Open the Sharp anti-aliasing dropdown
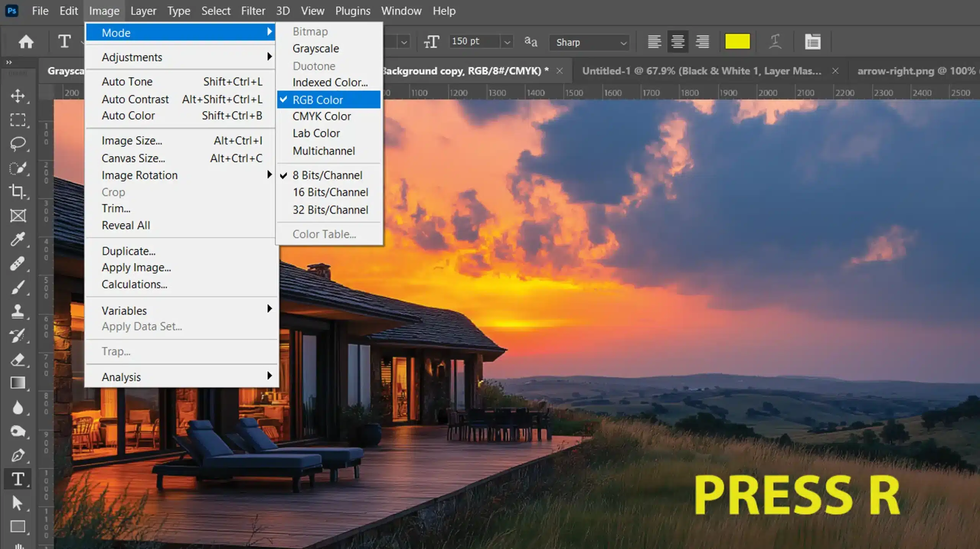 coord(589,42)
